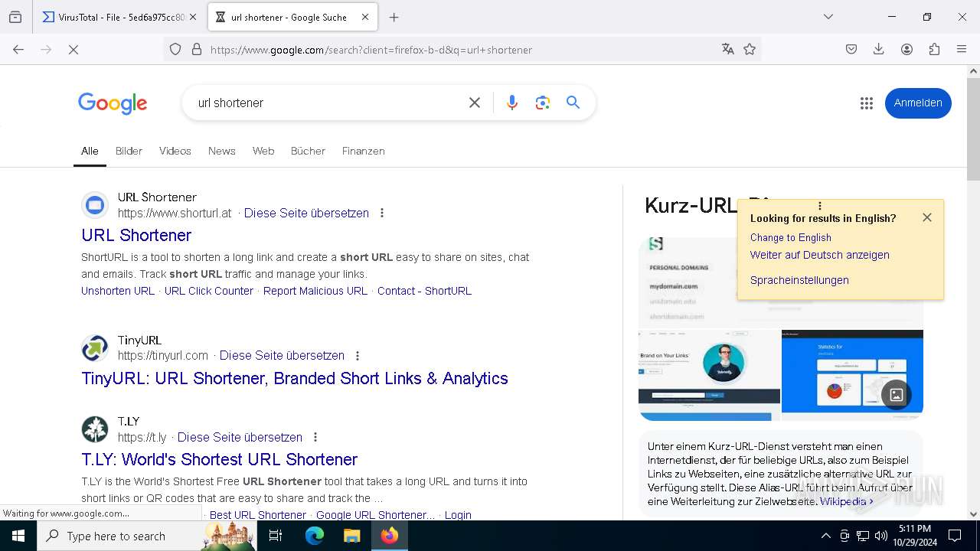Switch to Bücher results tab
980x551 pixels.
pyautogui.click(x=308, y=152)
